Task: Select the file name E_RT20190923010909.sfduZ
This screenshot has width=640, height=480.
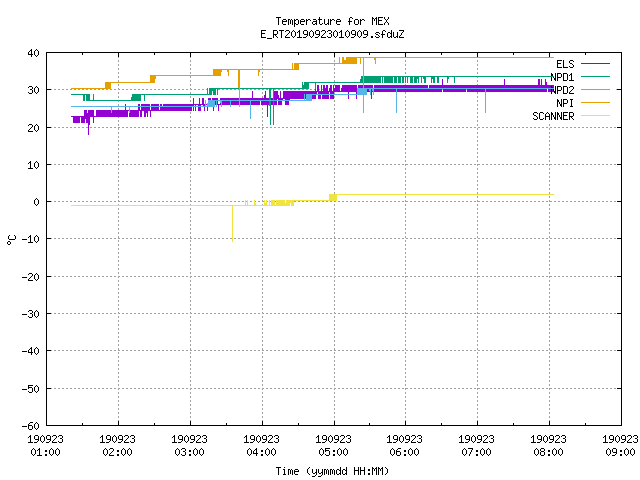Action: (332, 34)
